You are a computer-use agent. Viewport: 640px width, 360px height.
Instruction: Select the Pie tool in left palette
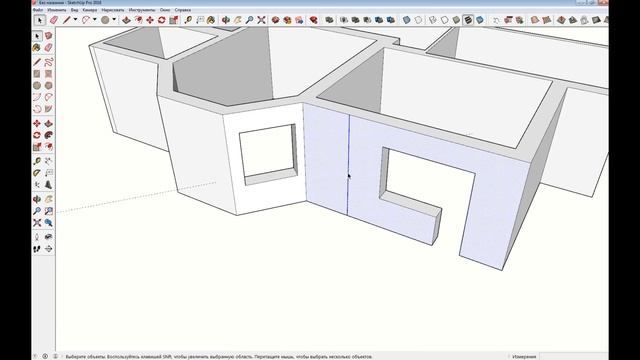pos(49,109)
